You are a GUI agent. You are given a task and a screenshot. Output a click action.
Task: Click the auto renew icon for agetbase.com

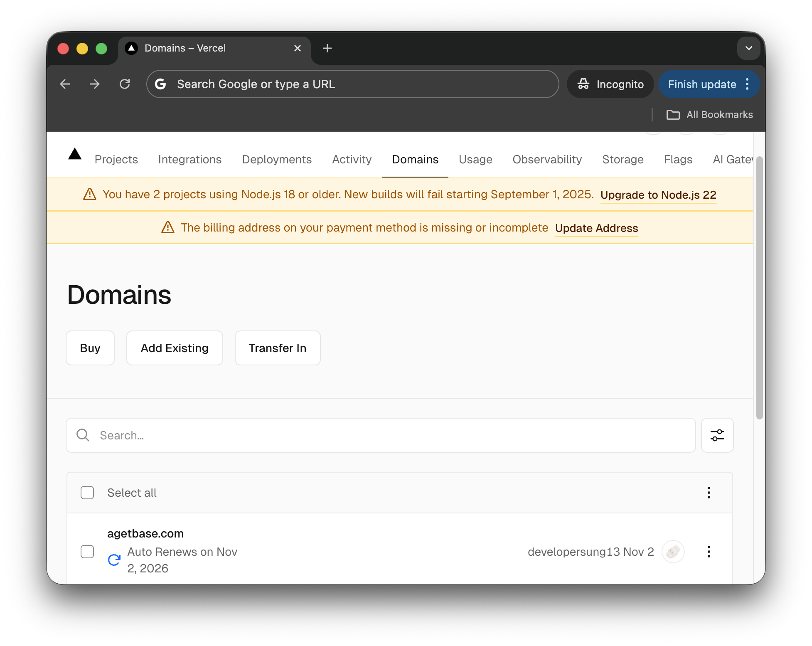[114, 560]
